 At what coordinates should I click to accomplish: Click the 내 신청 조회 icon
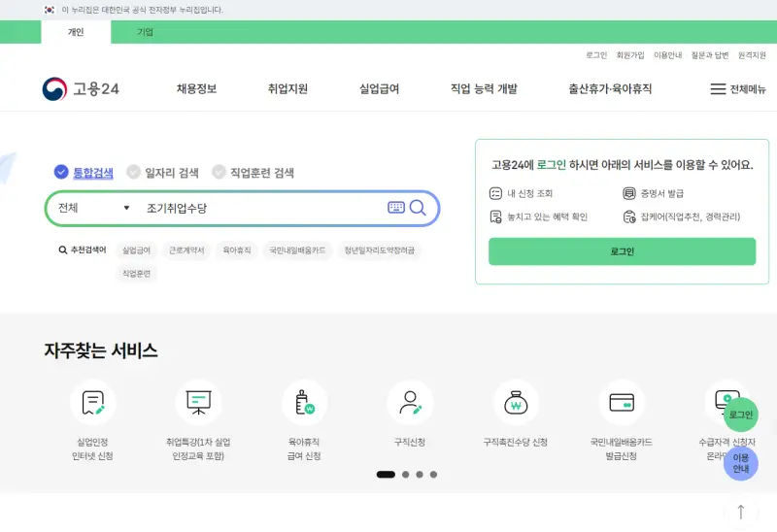pyautogui.click(x=495, y=193)
